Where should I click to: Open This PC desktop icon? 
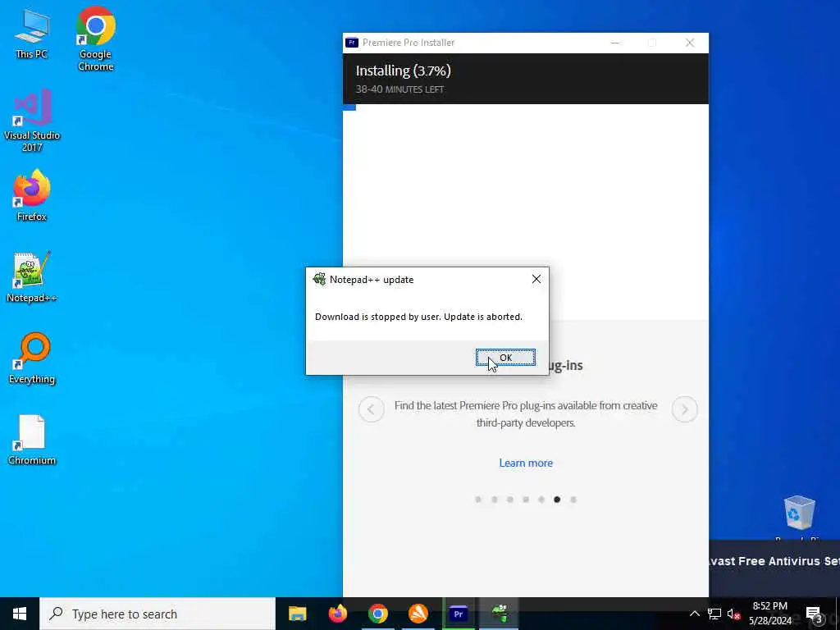32,34
